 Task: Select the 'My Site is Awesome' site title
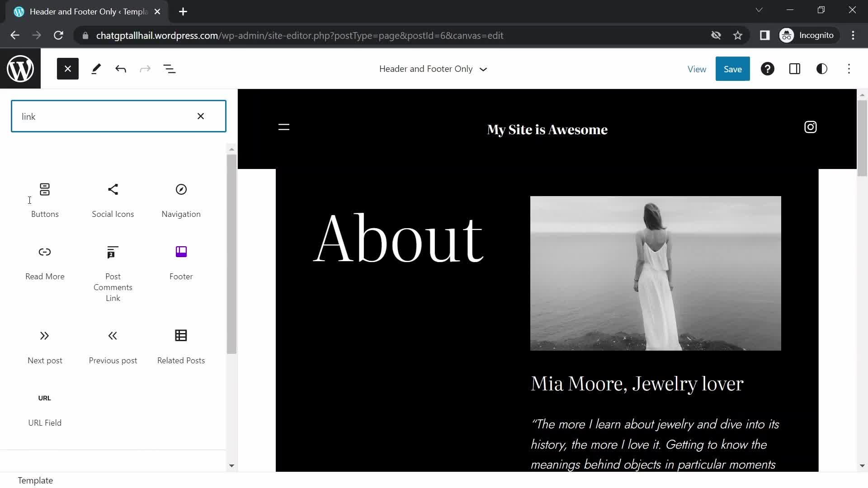547,130
